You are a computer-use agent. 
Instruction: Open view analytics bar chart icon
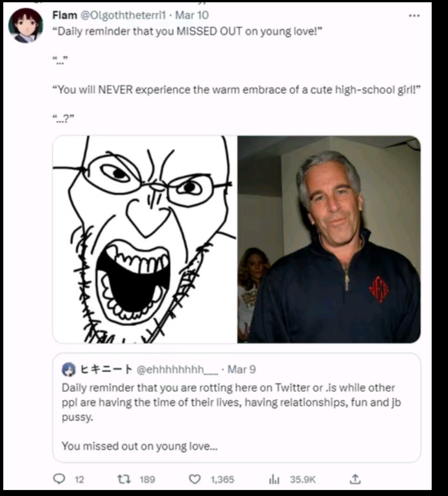pos(274,480)
